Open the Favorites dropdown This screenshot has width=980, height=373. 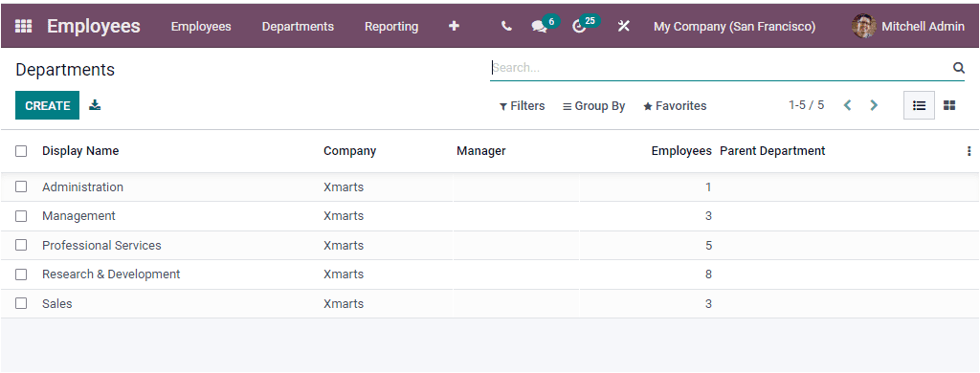pos(675,106)
